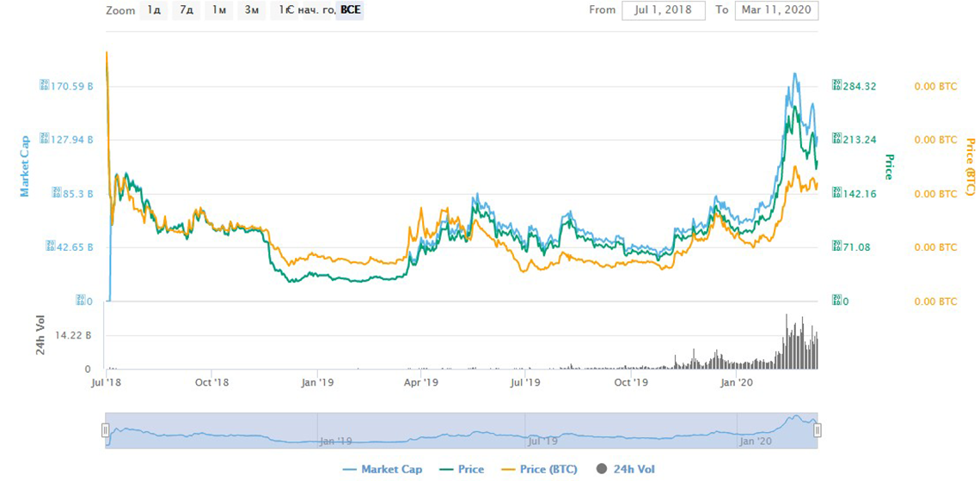
Task: Click navigator timeline at Jul '19
Action: click(x=543, y=441)
